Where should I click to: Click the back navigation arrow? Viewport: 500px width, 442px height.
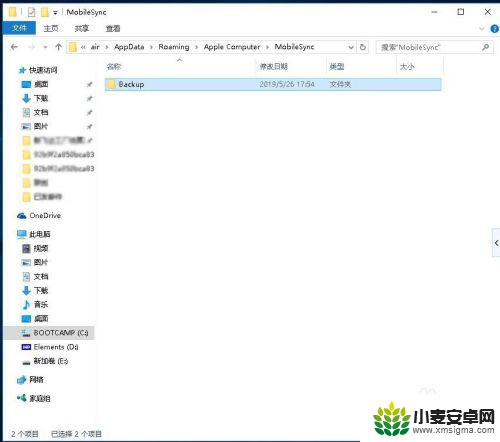coord(14,47)
